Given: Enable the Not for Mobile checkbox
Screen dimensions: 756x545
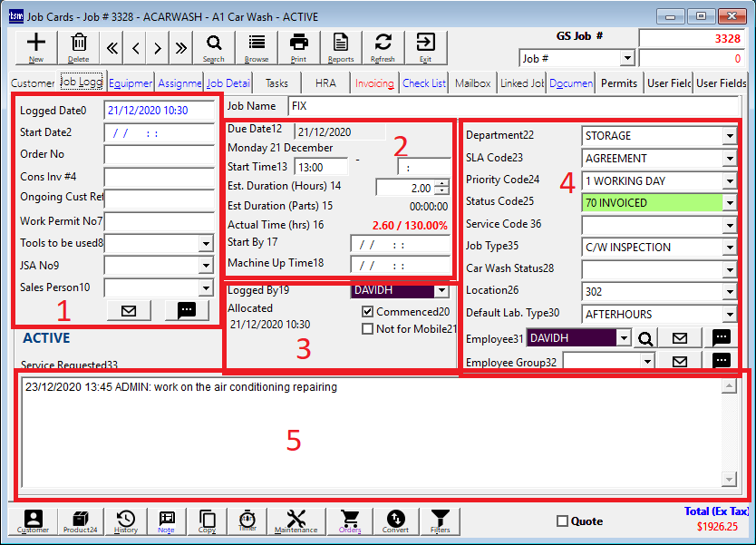Looking at the screenshot, I should 367,329.
